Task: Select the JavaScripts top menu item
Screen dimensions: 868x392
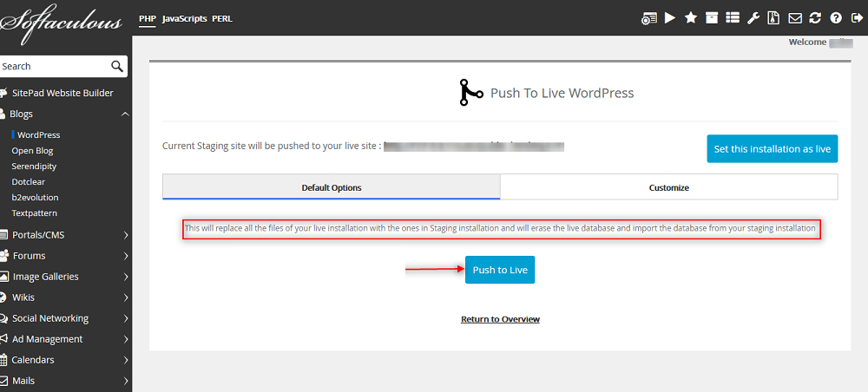Action: point(184,18)
